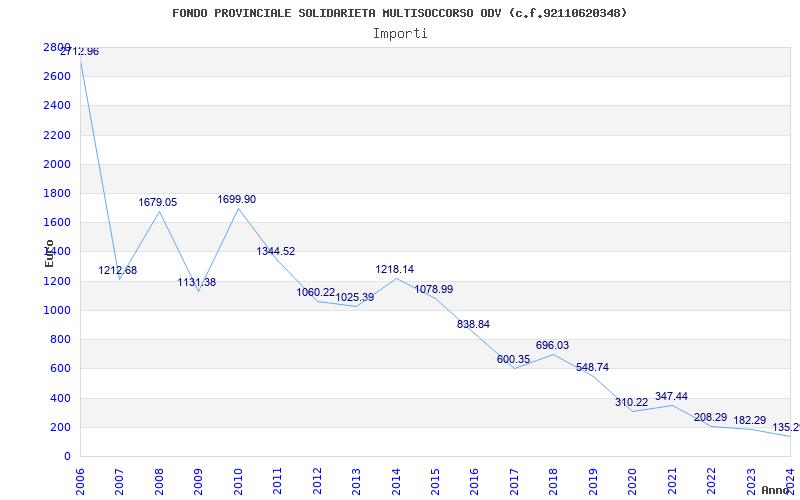Click the y-axis value 0
Viewport: 800px width, 500px height.
pos(67,456)
